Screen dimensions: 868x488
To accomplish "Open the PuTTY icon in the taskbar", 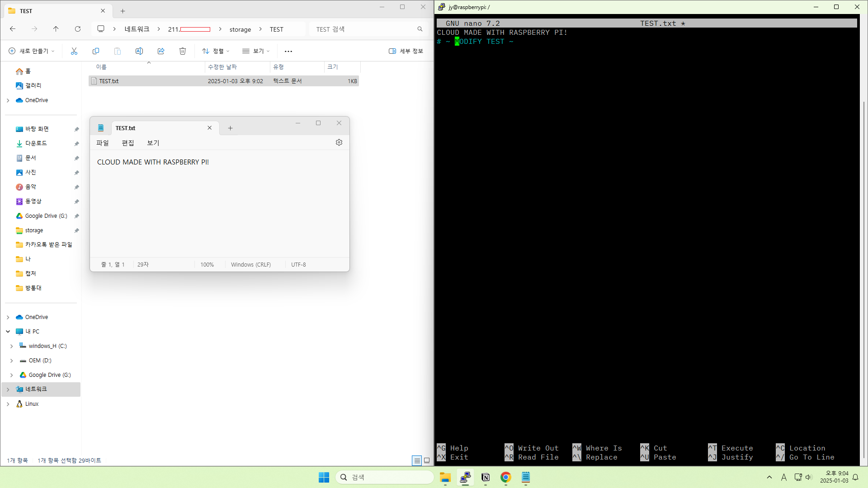I will 465,477.
